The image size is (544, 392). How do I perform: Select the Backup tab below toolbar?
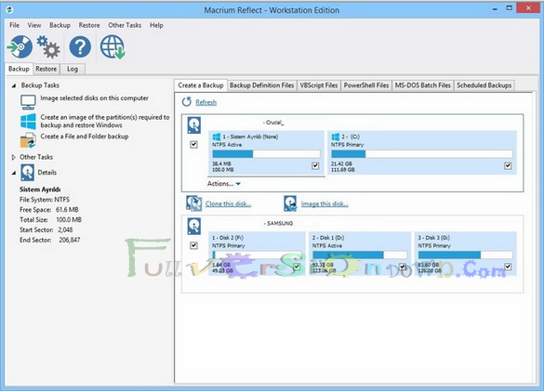click(x=20, y=69)
